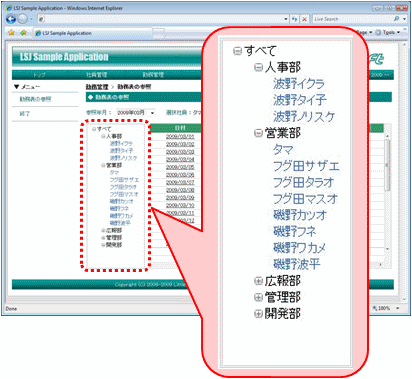Click the table's vertical scrollbar up arrow
This screenshot has height=379, width=412.
pyautogui.click(x=387, y=136)
